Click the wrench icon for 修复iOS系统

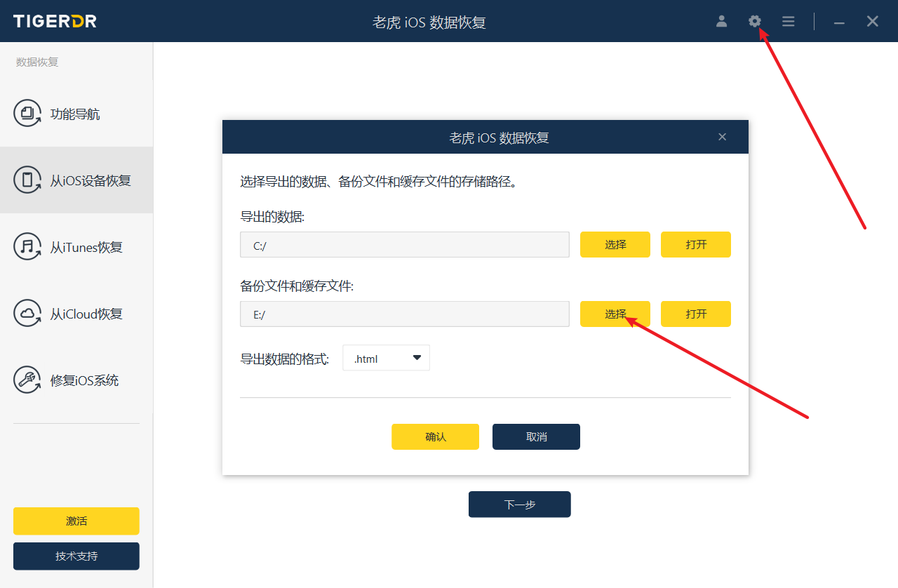[27, 380]
